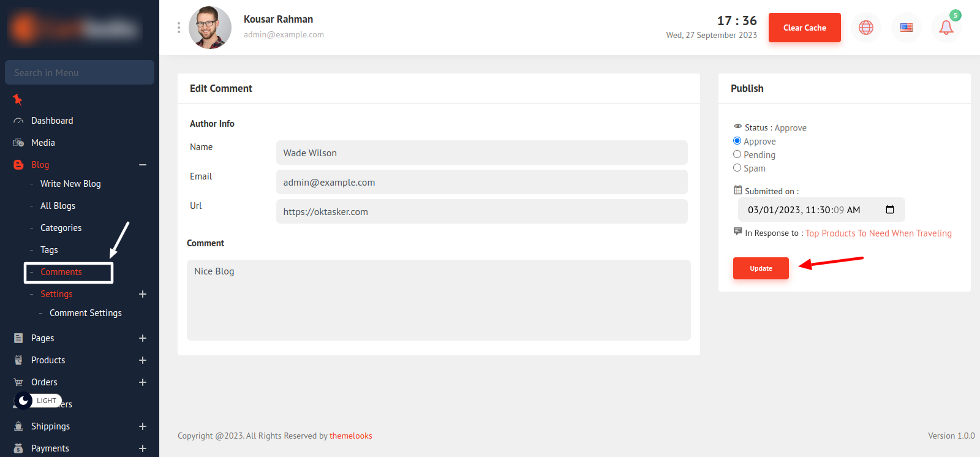Screen dimensions: 980x457
Task: Click the Comment text area
Action: coord(439,300)
